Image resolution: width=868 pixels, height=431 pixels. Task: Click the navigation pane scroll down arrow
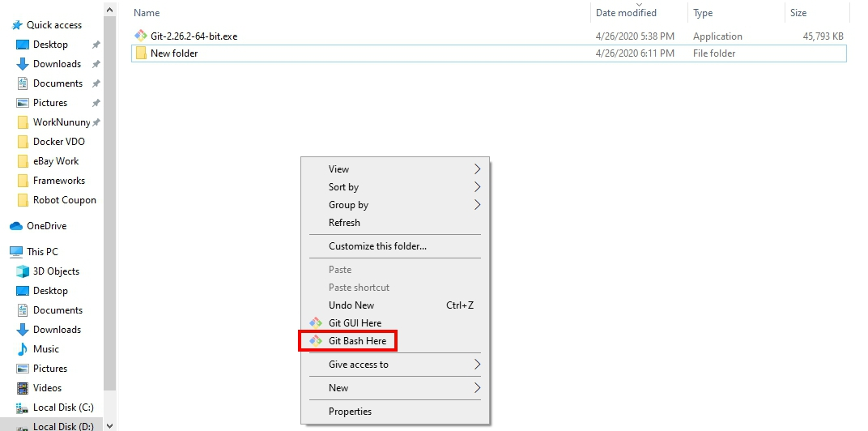tap(109, 425)
